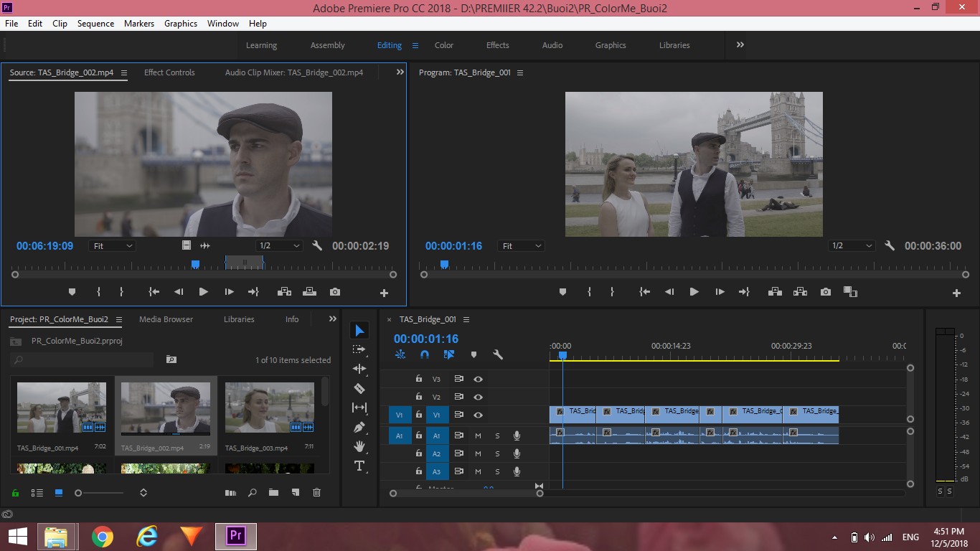Toggle V3 track output eye
The image size is (980, 551).
[x=478, y=379]
